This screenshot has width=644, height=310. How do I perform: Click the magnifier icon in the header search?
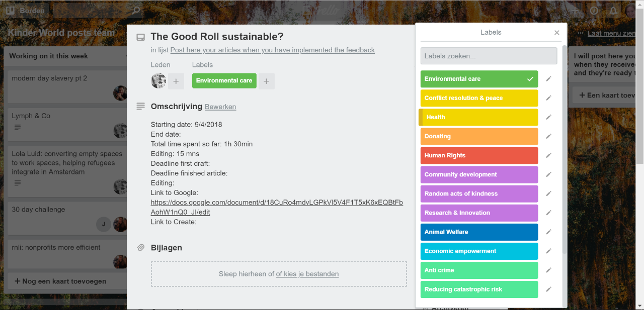tap(136, 10)
